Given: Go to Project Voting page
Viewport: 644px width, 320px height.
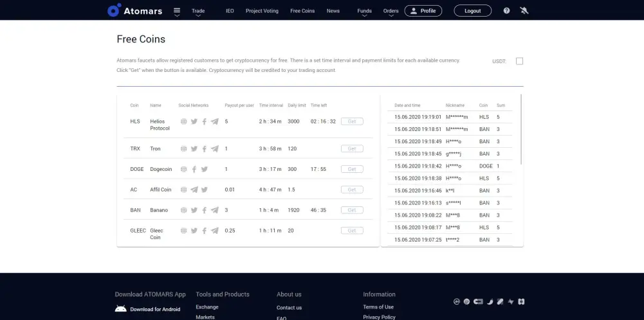Looking at the screenshot, I should pos(262,11).
